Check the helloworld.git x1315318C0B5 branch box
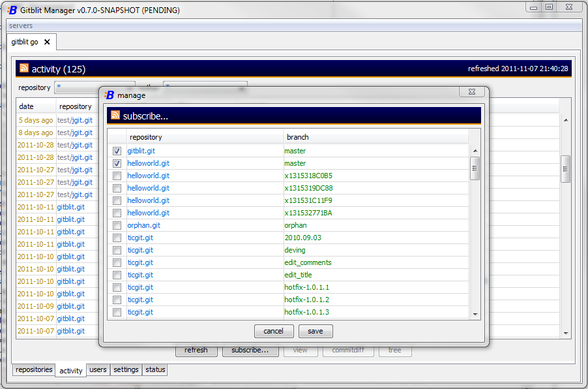 click(117, 176)
